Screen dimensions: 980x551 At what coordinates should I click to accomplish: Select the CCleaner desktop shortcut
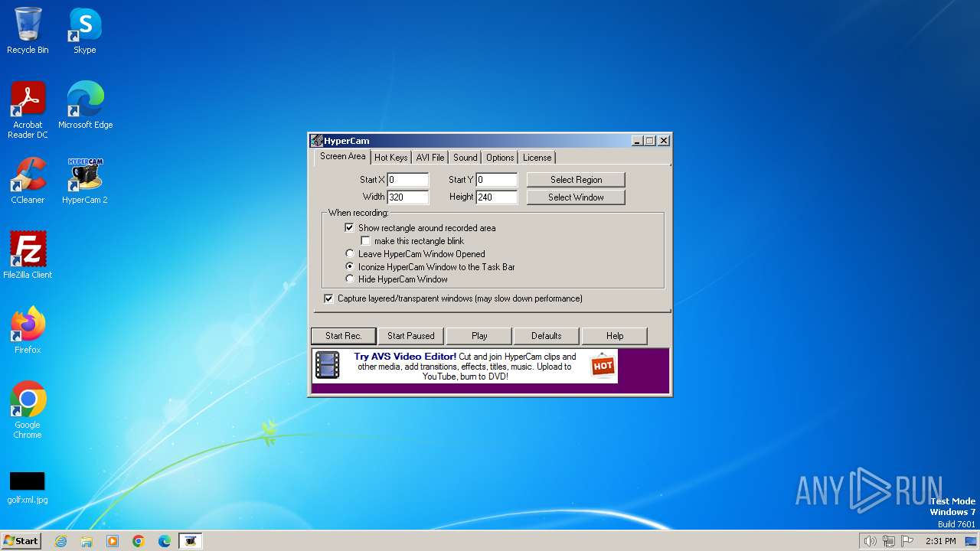pyautogui.click(x=28, y=181)
